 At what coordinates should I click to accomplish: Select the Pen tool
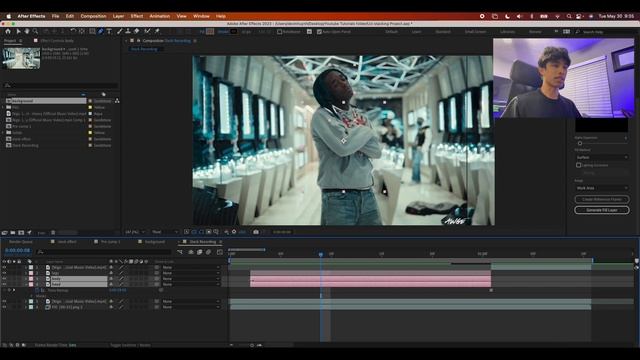[x=101, y=31]
